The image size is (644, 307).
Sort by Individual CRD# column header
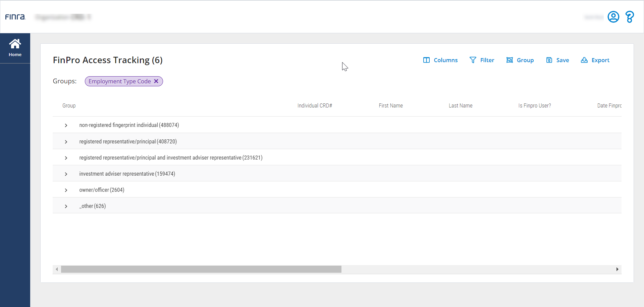pyautogui.click(x=315, y=106)
